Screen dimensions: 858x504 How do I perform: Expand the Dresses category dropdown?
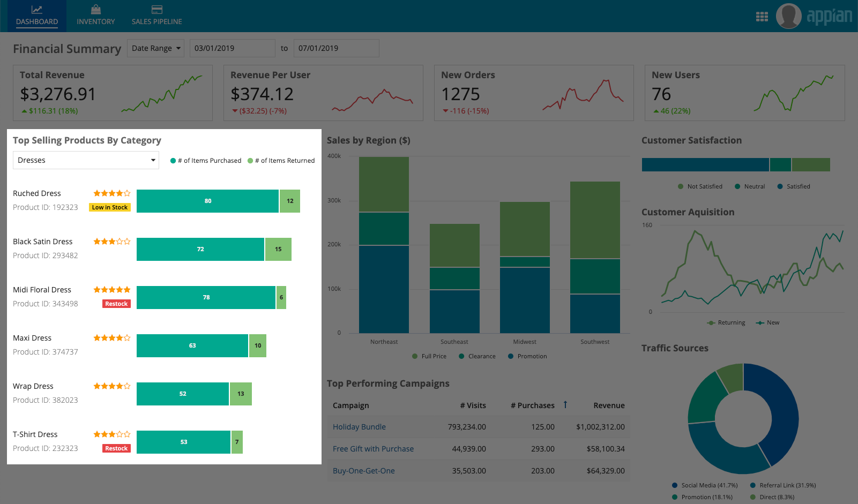[x=86, y=160]
